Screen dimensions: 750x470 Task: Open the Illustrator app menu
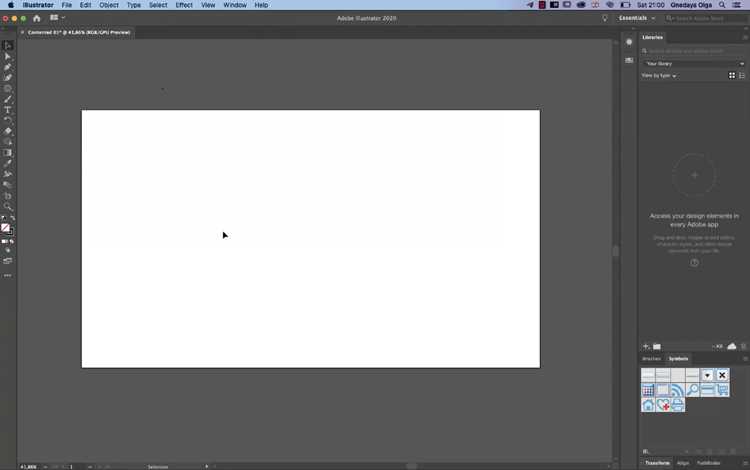click(x=38, y=5)
